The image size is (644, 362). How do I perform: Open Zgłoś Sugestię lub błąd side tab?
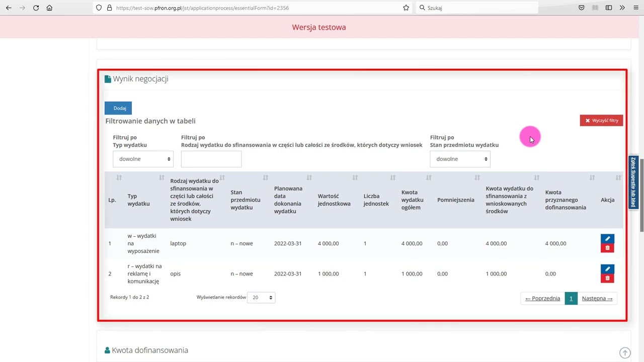click(633, 182)
